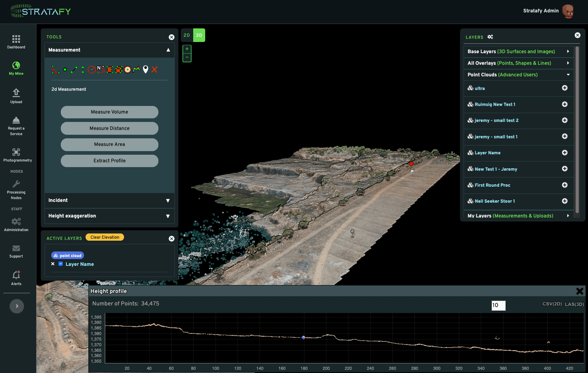This screenshot has height=373, width=588.
Task: Select the annotation map pin tool
Action: click(146, 70)
